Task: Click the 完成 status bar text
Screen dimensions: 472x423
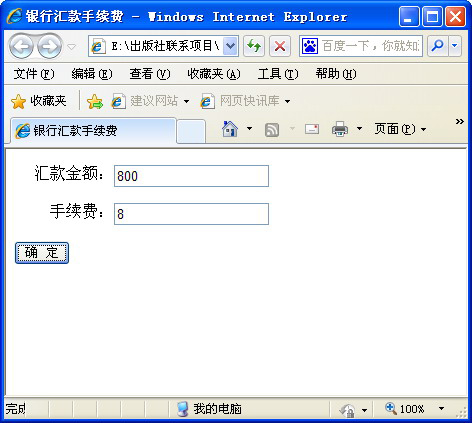Action: (16, 409)
